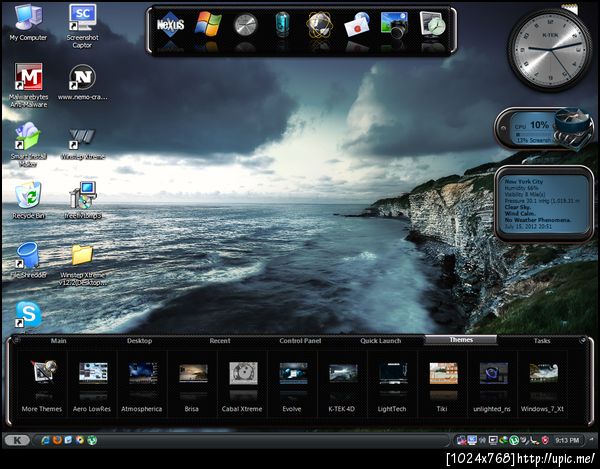Open the camera screenshot icon in the dock
The image size is (600, 469).
click(394, 25)
